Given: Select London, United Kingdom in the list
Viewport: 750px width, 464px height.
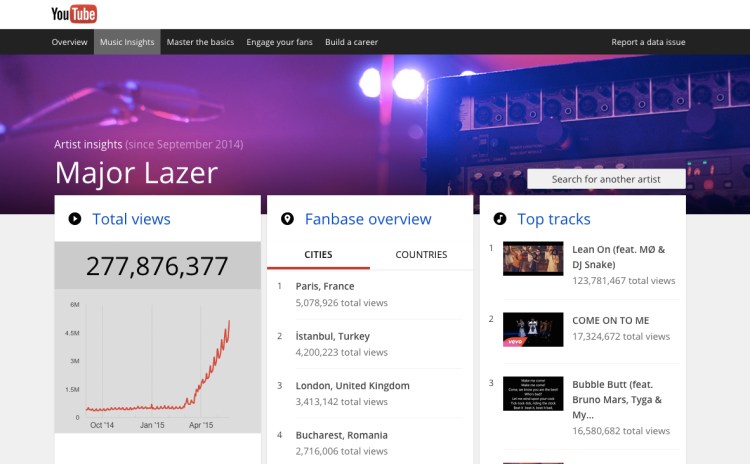Looking at the screenshot, I should (x=353, y=386).
